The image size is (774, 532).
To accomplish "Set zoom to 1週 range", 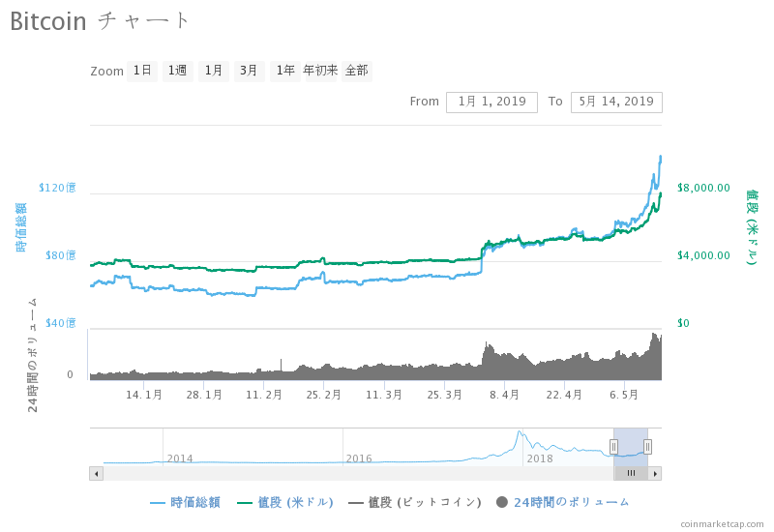I will (x=178, y=71).
